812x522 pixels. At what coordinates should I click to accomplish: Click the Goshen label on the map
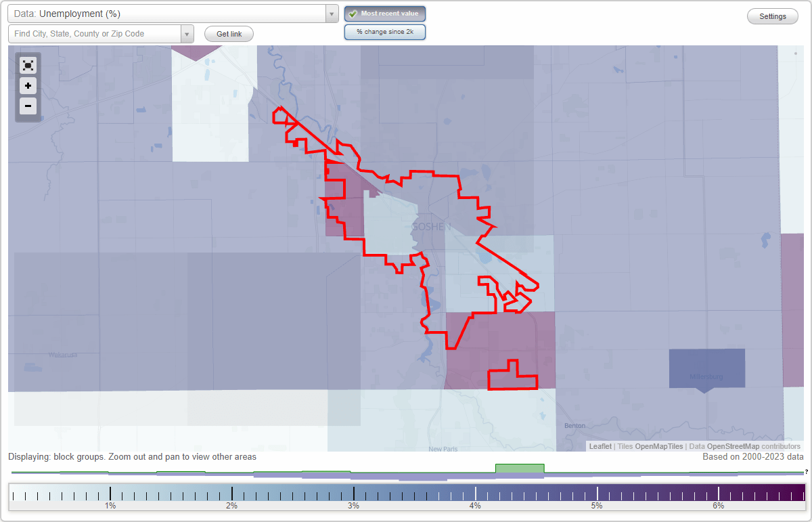[x=430, y=227]
